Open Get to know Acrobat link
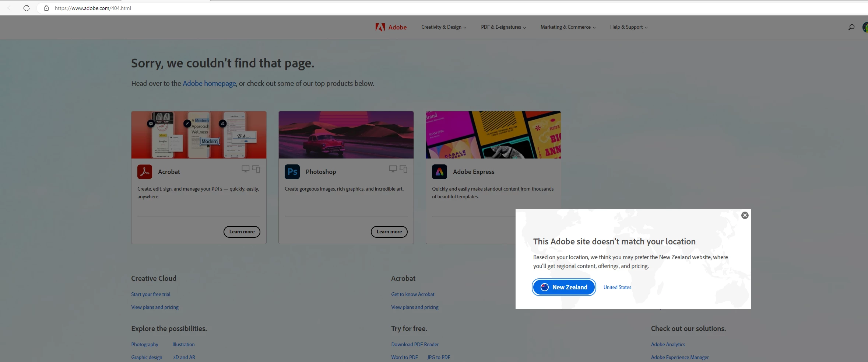Viewport: 868px width, 362px height. tap(413, 294)
